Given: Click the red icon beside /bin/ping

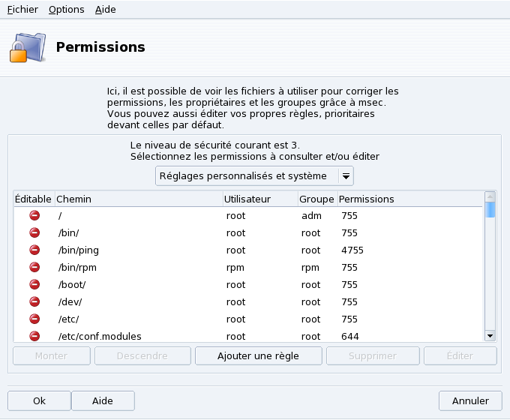Looking at the screenshot, I should [x=34, y=250].
